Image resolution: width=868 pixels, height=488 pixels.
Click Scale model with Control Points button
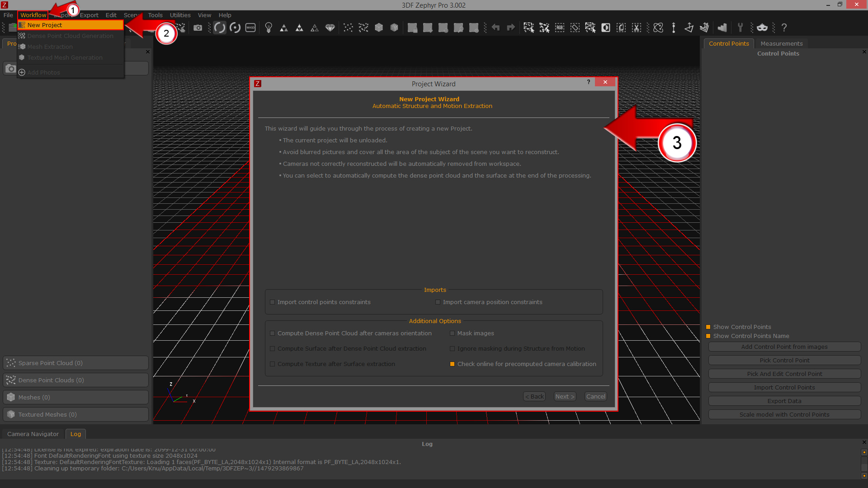784,414
